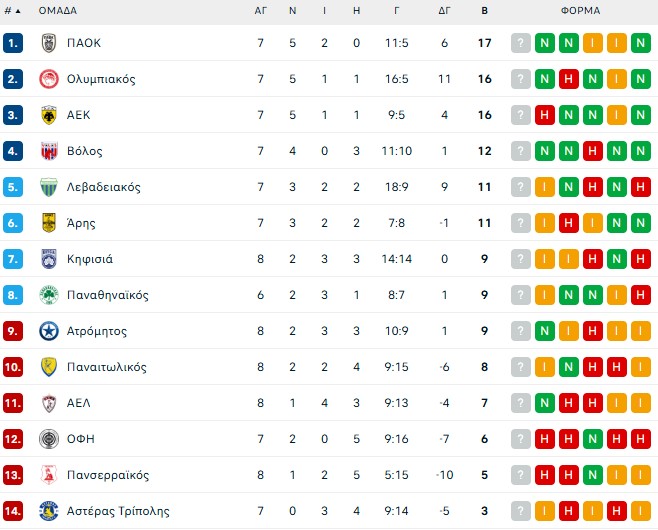Click the Λεβαδειακός green crest icon
Image resolution: width=658 pixels, height=530 pixels.
[48, 187]
